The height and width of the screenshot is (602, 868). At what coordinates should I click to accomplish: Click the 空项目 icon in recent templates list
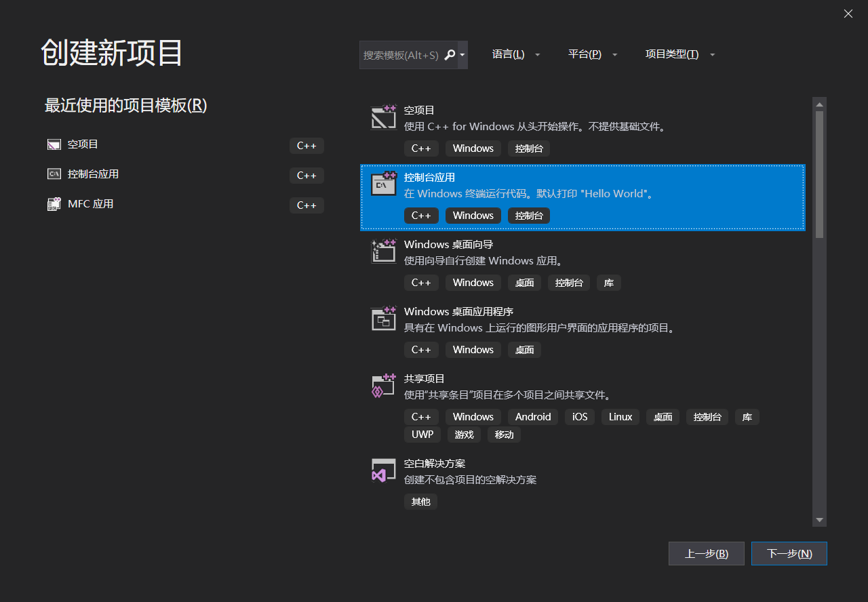54,144
